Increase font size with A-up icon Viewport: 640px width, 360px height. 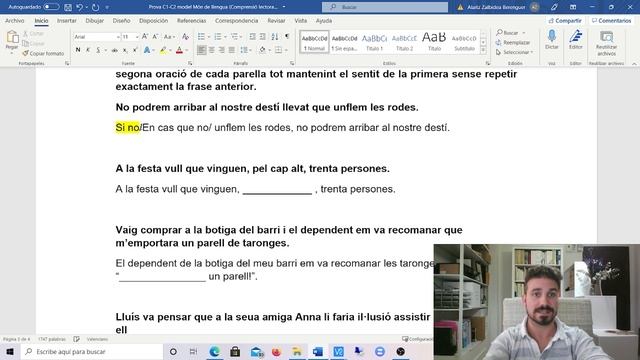click(x=145, y=37)
